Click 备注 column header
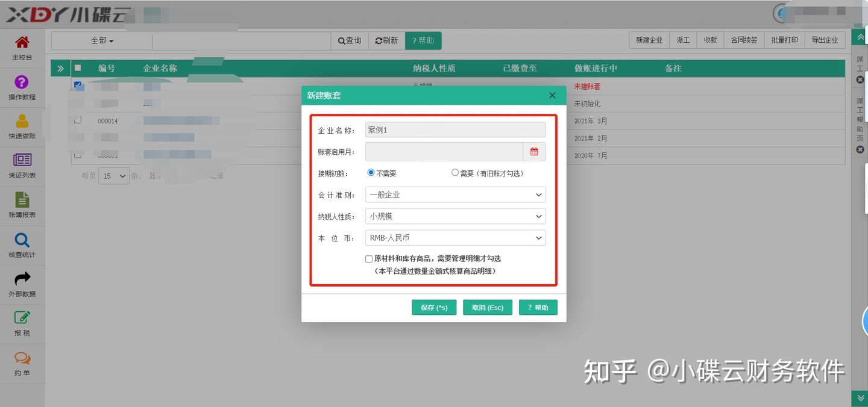Image resolution: width=868 pixels, height=407 pixels. click(673, 69)
